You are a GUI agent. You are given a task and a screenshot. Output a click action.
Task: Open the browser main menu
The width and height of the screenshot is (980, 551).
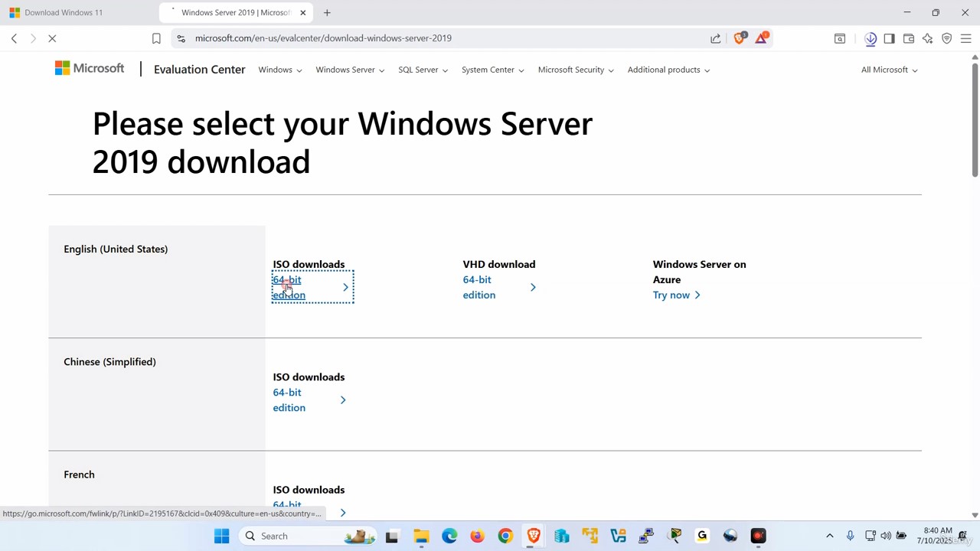[966, 38]
